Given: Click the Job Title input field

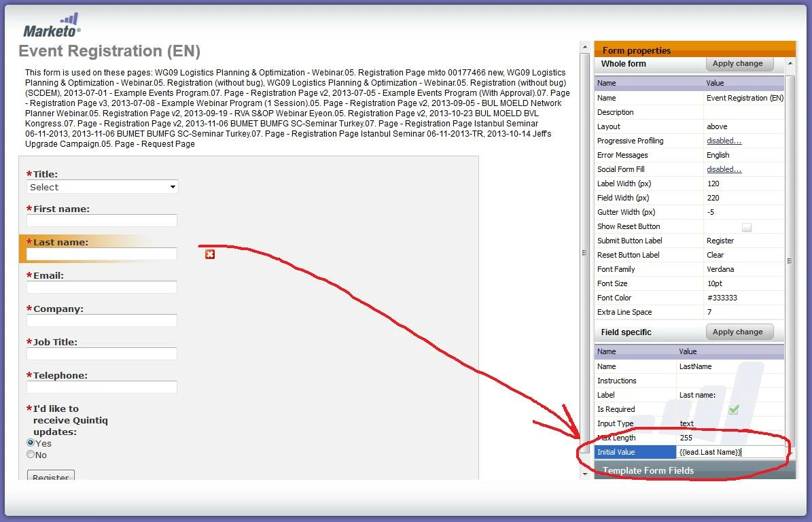Looking at the screenshot, I should tap(102, 353).
